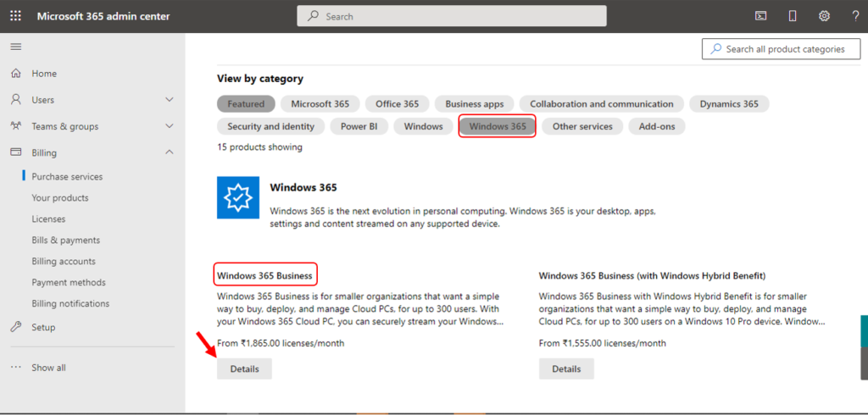Click the teal tab on right edge
The height and width of the screenshot is (415, 868).
[864, 331]
